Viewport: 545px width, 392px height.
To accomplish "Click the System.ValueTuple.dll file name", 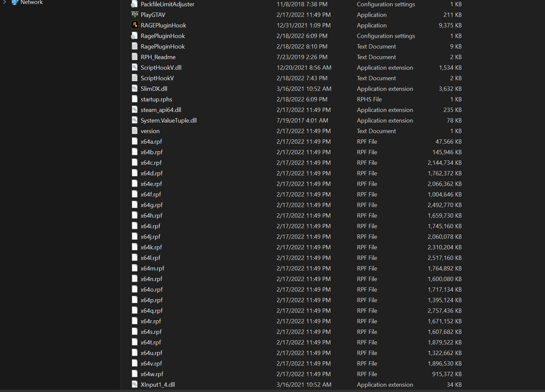I will [x=169, y=121].
